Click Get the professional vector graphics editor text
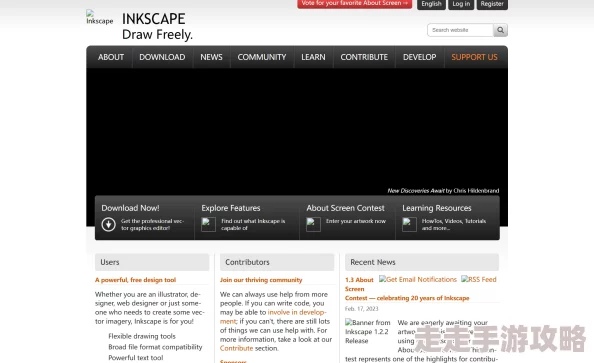The image size is (594, 363). point(152,224)
